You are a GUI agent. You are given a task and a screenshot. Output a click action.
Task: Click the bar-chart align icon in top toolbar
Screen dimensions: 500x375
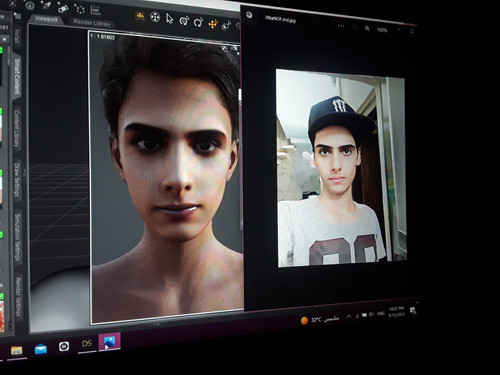(96, 10)
